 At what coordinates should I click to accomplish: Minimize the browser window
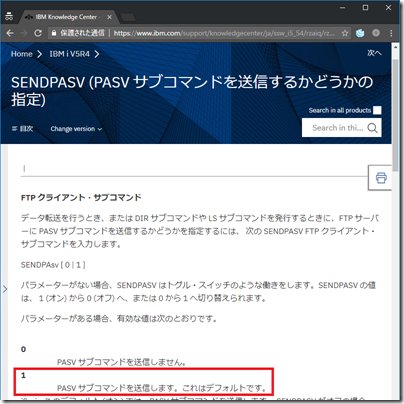click(x=342, y=7)
